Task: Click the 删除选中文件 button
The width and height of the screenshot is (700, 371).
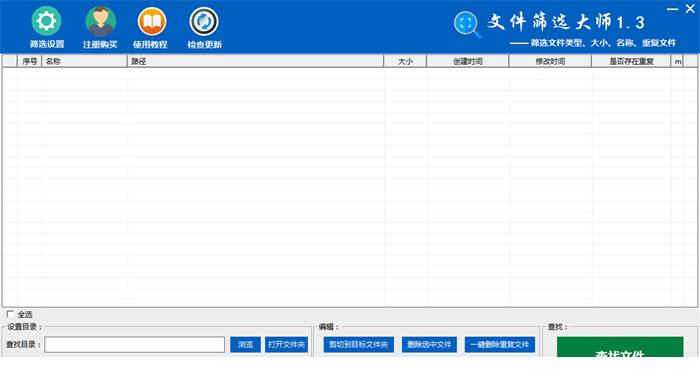Action: pyautogui.click(x=429, y=345)
